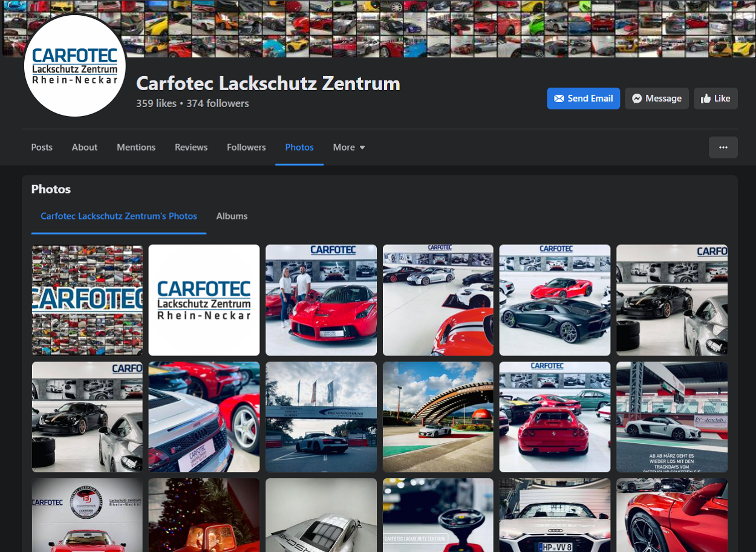Screen dimensions: 756x552
Task: Open photo of Audi with HP VV 8 plate
Action: [x=555, y=515]
